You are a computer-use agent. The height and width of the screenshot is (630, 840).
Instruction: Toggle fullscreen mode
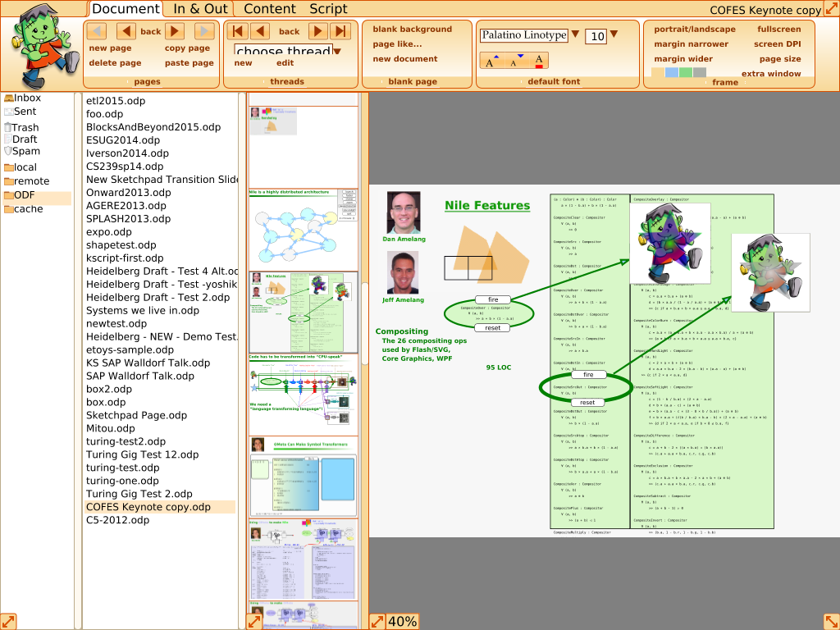coord(779,29)
